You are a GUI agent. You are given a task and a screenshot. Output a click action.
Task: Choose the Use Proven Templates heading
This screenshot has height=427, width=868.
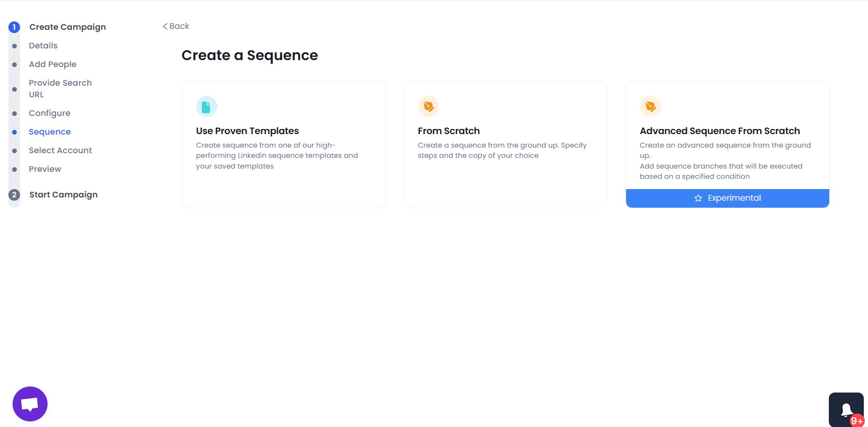248,131
